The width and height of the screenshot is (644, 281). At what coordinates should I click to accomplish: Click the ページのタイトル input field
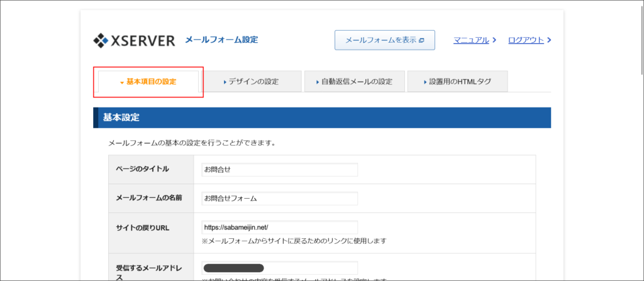[280, 170]
